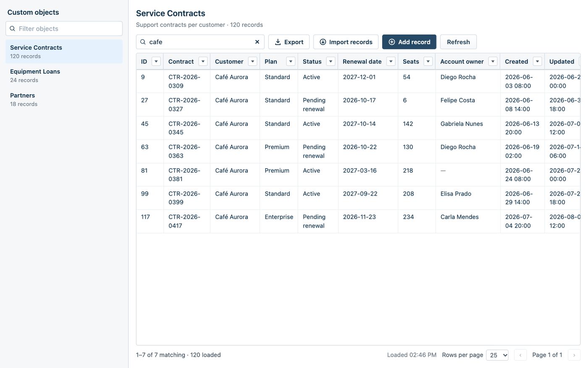Viewport: 588px width, 368px height.
Task: Open Partners object in sidebar
Action: click(x=64, y=99)
